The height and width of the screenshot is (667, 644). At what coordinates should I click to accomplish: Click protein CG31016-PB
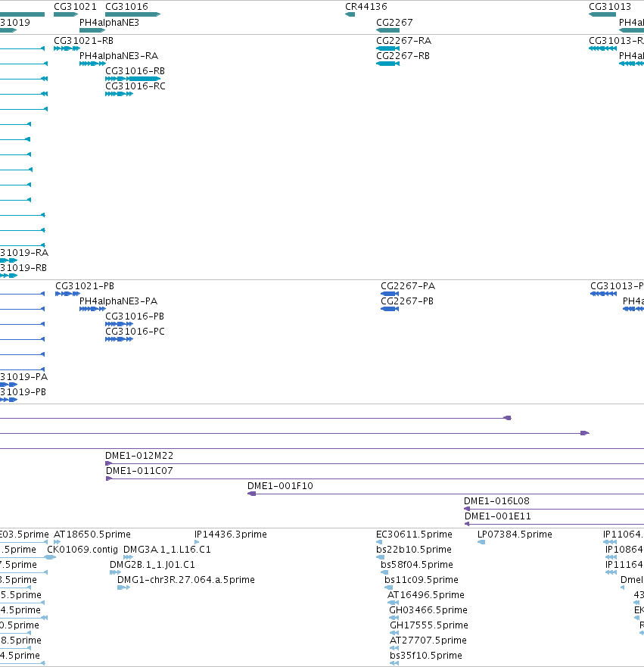tap(135, 316)
